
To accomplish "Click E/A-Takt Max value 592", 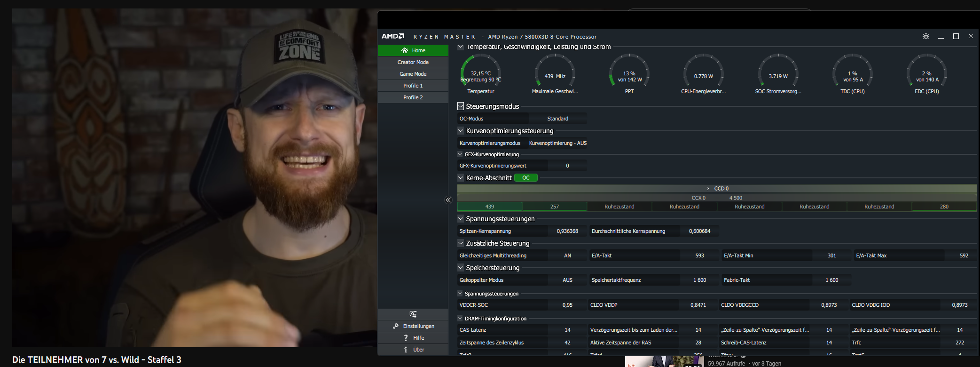I will (x=964, y=255).
